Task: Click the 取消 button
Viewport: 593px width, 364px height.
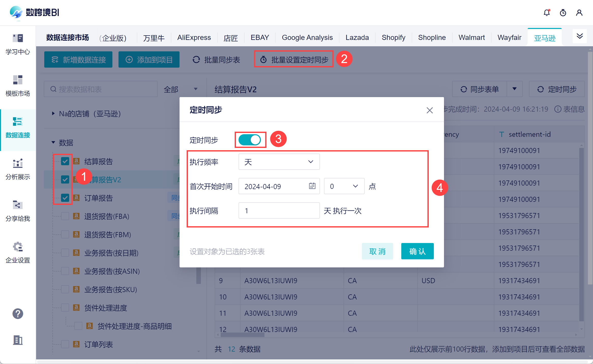Action: [377, 251]
